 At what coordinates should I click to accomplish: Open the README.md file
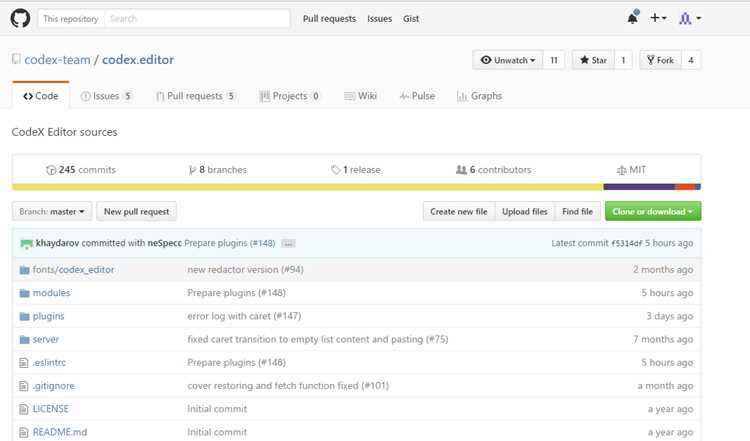[60, 432]
